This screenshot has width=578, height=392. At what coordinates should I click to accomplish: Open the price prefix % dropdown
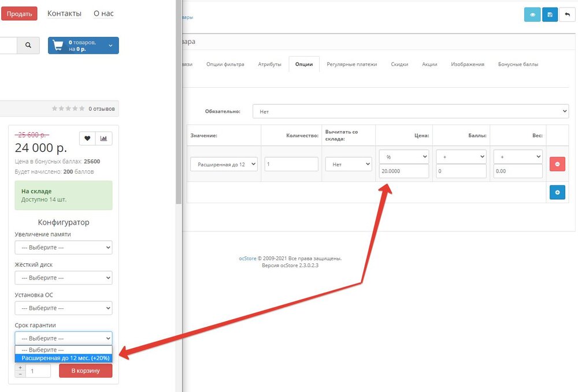[404, 156]
